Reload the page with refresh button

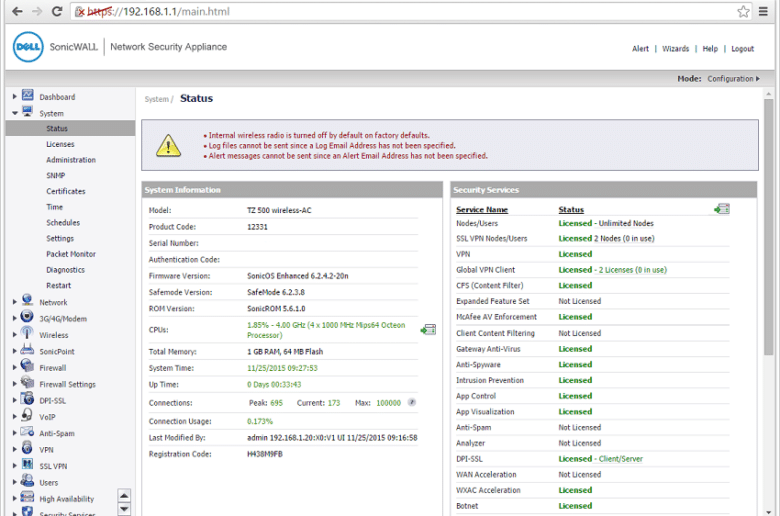point(57,11)
